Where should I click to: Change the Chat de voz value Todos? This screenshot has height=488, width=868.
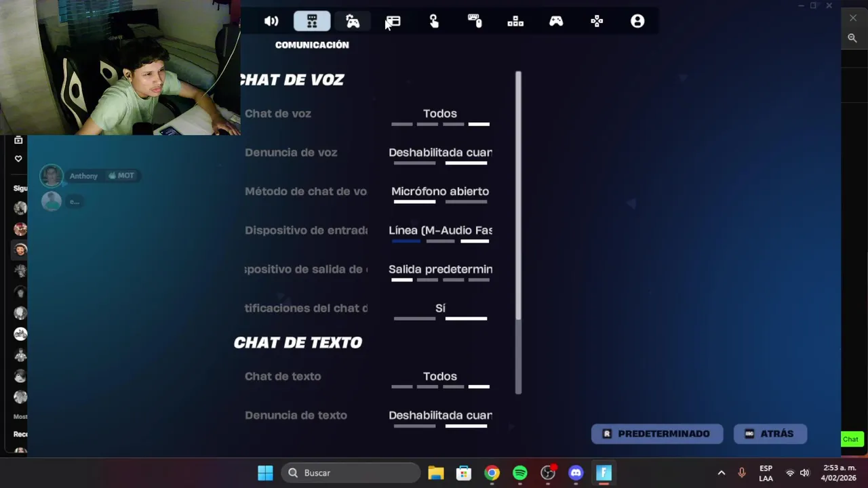[440, 114]
